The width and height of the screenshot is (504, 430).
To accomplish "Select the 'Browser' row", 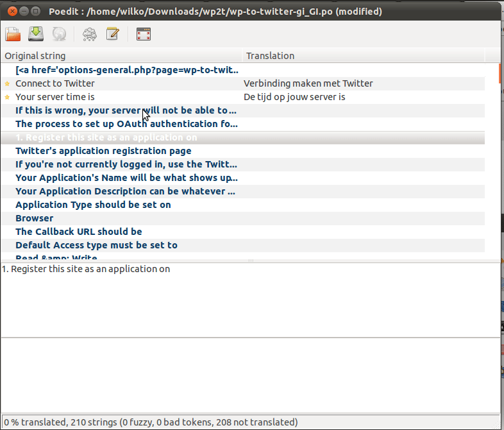I will click(242, 219).
